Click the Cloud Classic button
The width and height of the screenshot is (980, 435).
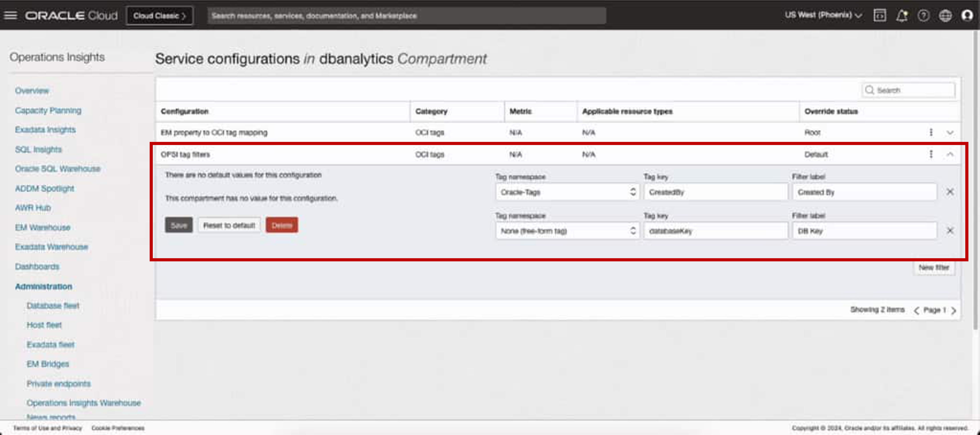tap(159, 16)
